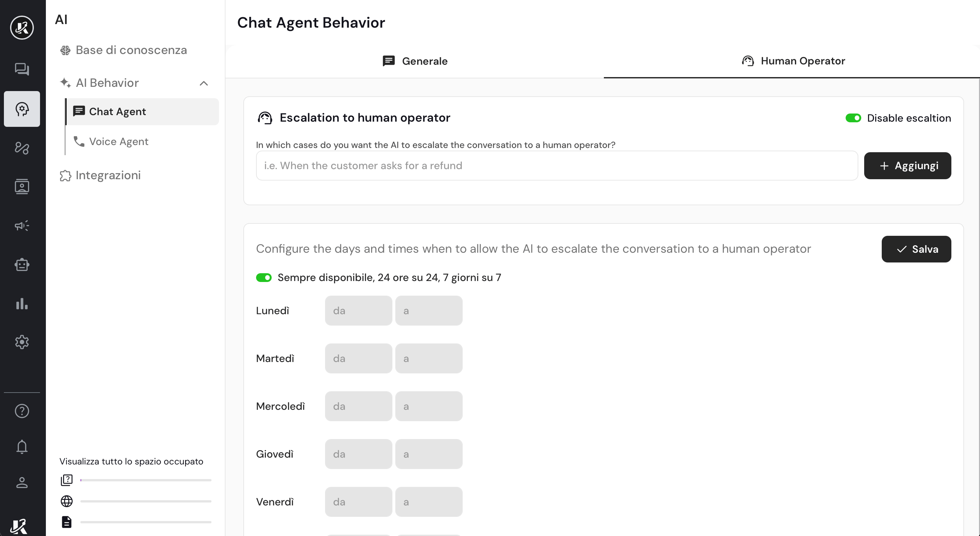
Task: Open the notifications bell icon
Action: point(22,447)
